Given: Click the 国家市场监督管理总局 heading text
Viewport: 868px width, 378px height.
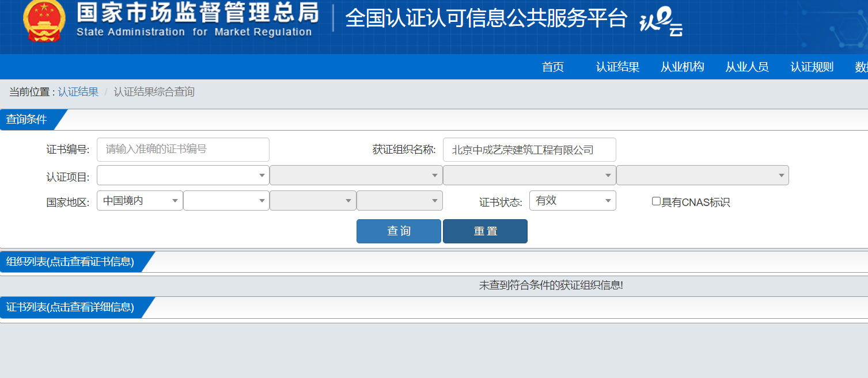Looking at the screenshot, I should click(x=198, y=12).
